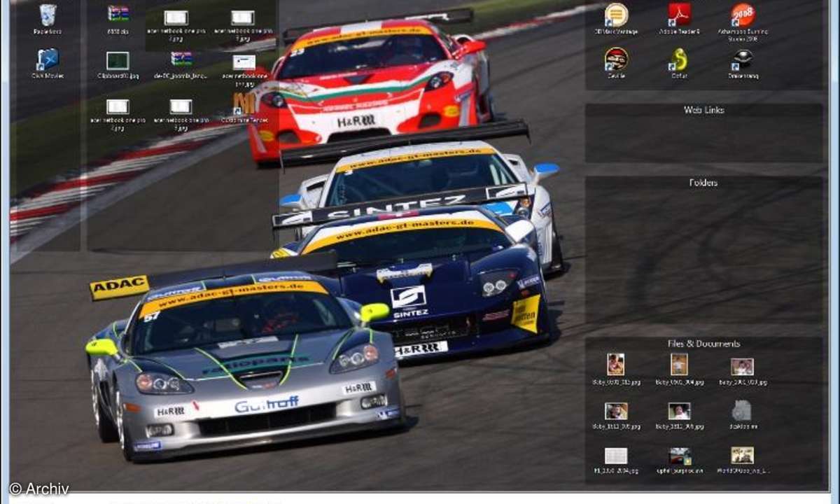Select the Clipboard02.jpg file icon
840x504 pixels.
118,61
